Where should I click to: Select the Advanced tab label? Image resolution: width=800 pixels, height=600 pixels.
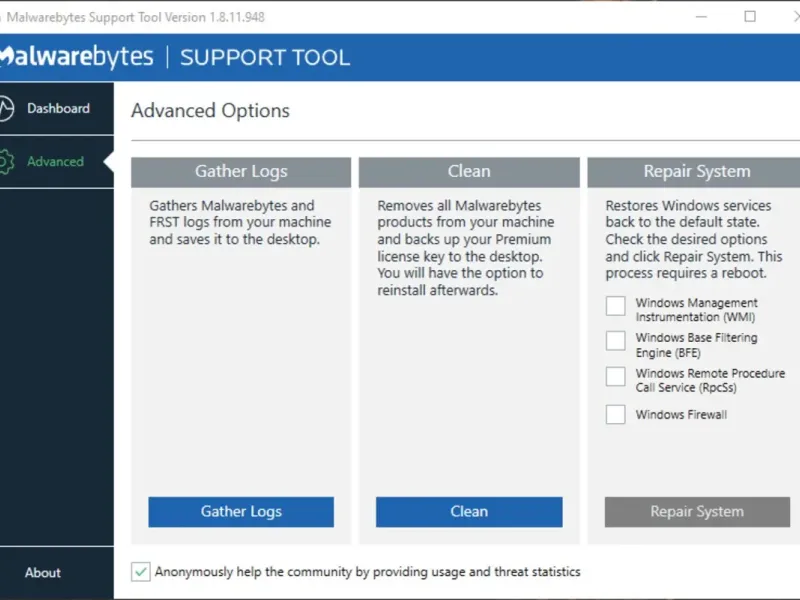[55, 161]
